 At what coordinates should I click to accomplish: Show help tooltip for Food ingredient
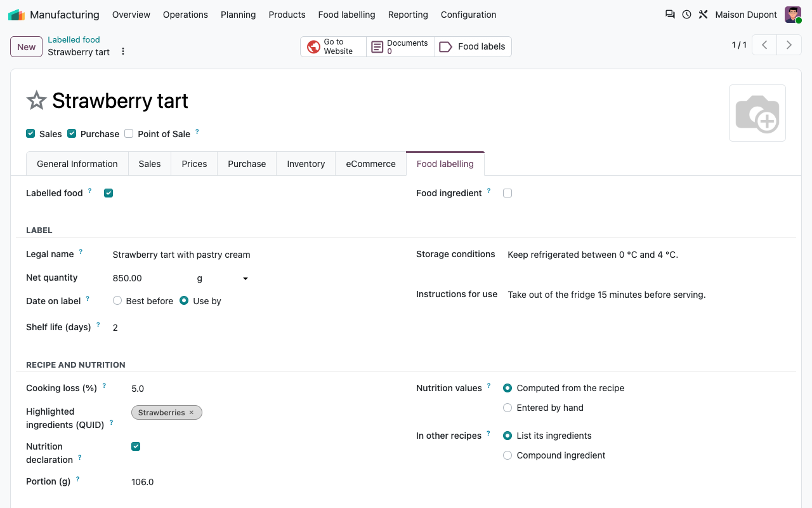[488, 190]
